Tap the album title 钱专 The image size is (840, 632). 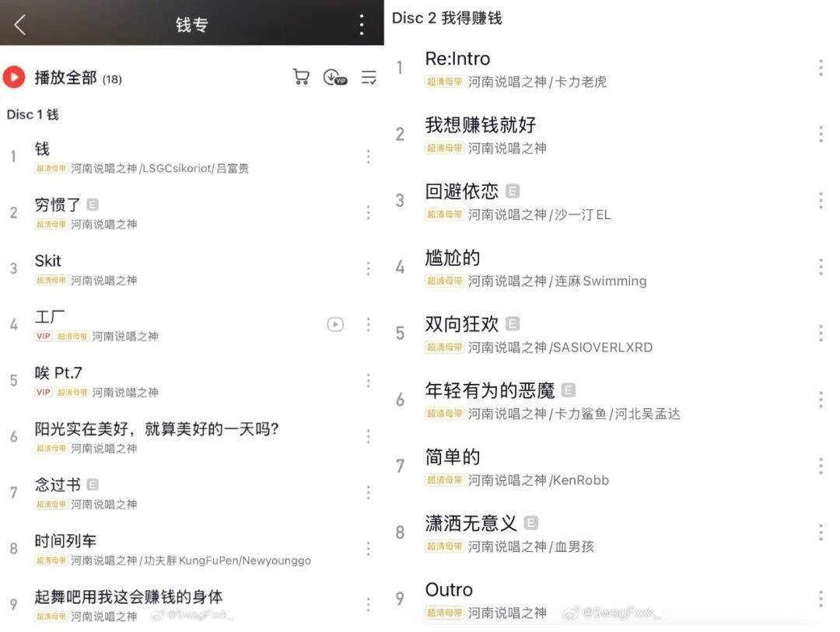pyautogui.click(x=192, y=25)
